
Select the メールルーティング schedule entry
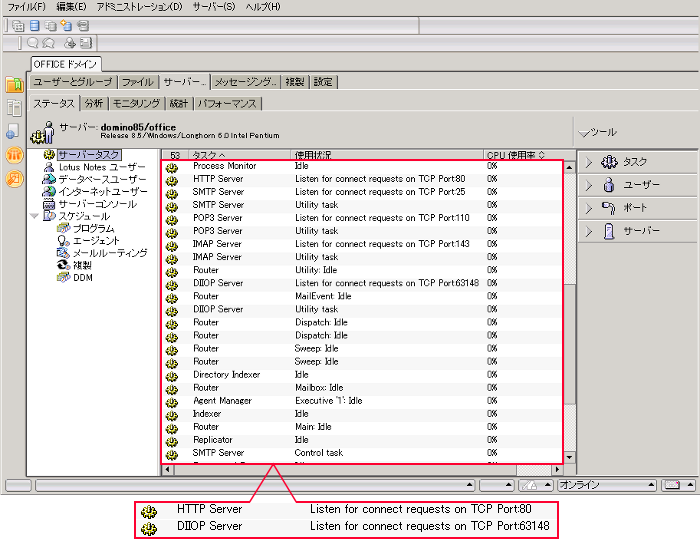click(x=109, y=253)
